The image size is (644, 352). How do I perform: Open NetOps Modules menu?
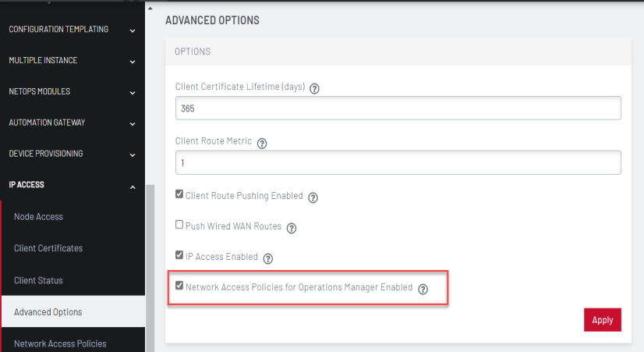pyautogui.click(x=40, y=91)
